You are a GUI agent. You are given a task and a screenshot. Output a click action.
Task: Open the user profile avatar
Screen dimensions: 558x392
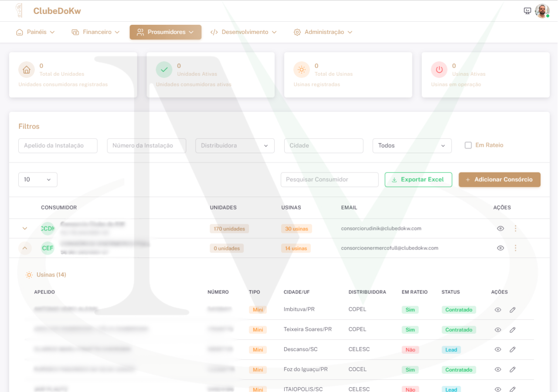(542, 11)
